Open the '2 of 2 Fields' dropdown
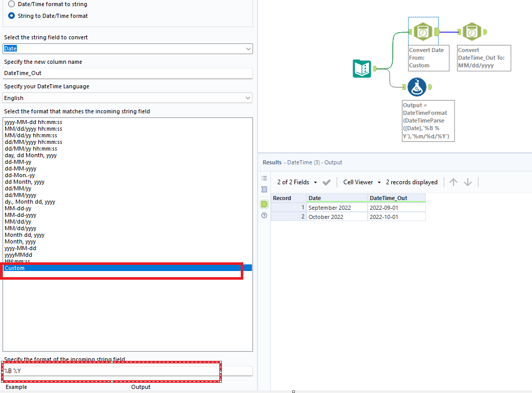This screenshot has height=393, width=532. coord(294,182)
